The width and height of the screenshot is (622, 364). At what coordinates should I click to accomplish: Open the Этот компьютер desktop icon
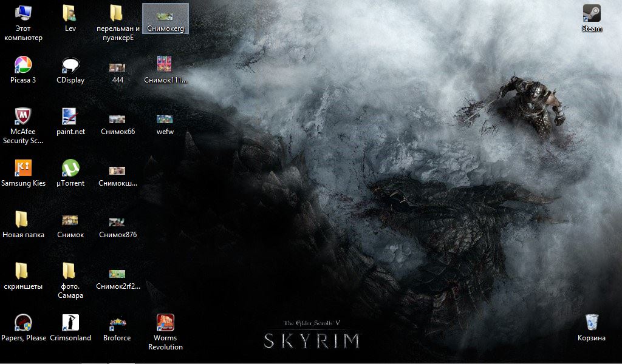[23, 23]
